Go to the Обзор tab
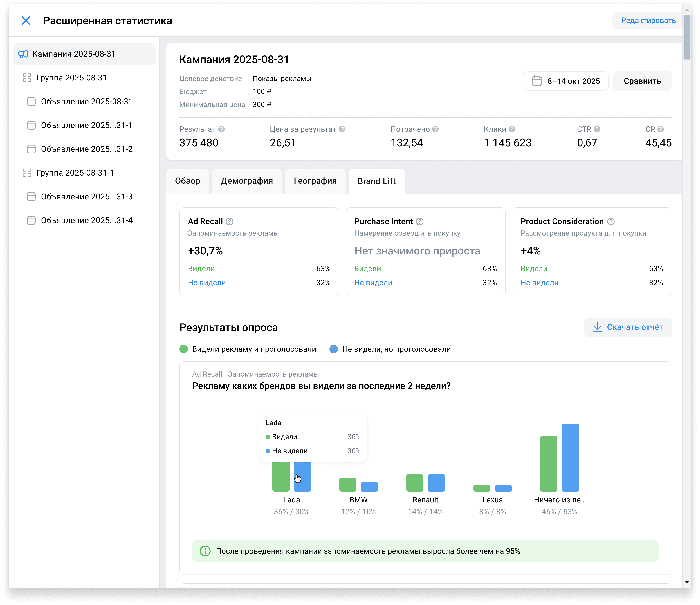The image size is (700, 605). [x=187, y=181]
